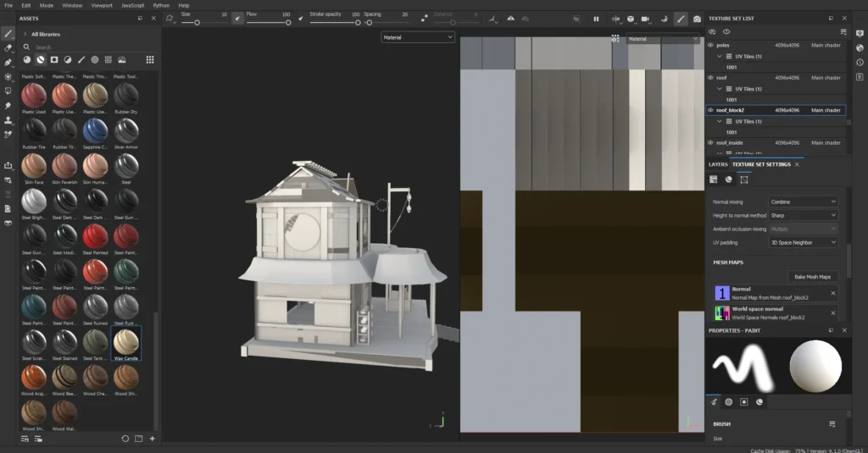
Task: Open the Log icon in right dock
Action: (x=860, y=77)
